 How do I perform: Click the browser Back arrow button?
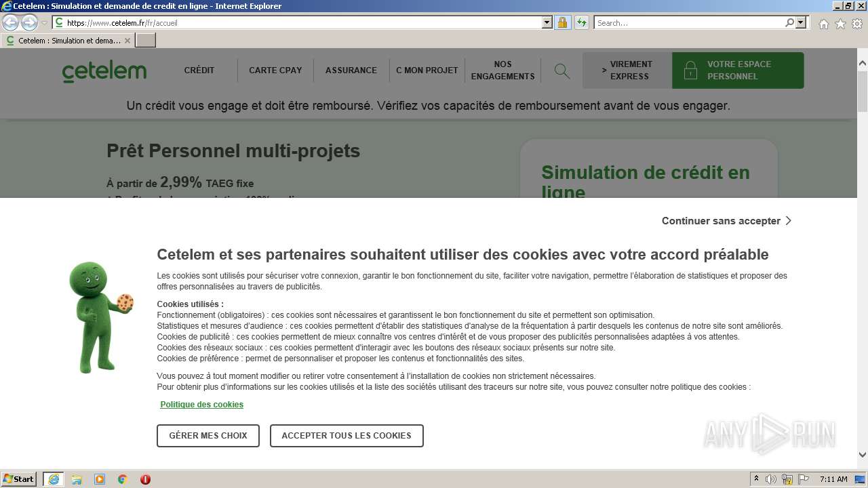(11, 23)
